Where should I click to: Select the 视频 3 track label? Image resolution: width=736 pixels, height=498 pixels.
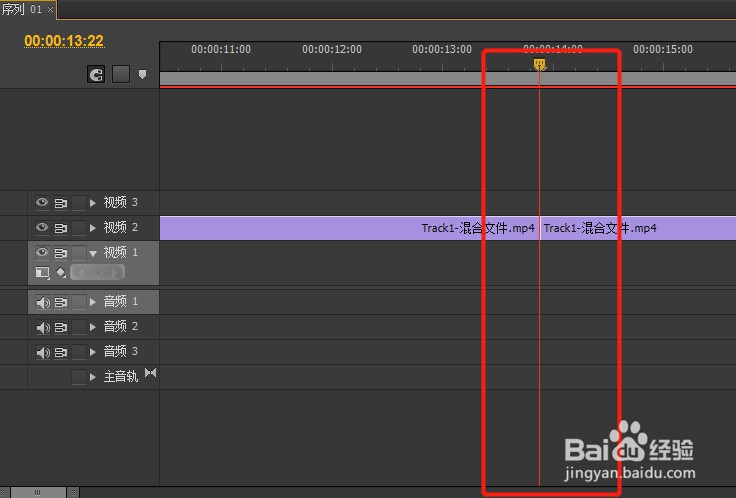click(x=121, y=202)
